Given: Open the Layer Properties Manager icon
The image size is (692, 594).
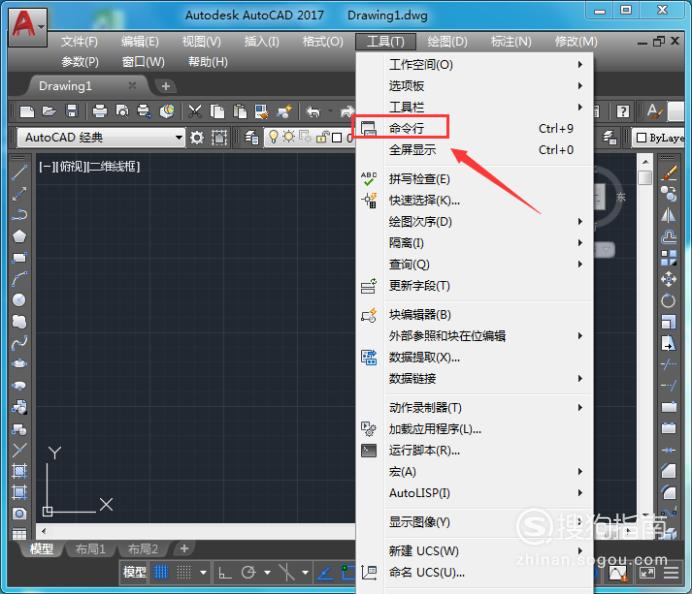Looking at the screenshot, I should point(252,138).
